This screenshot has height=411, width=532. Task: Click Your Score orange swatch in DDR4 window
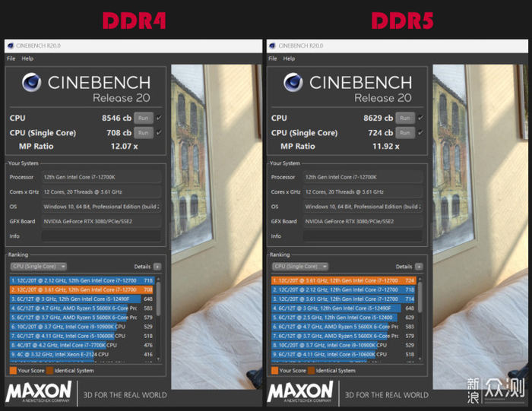(x=13, y=370)
